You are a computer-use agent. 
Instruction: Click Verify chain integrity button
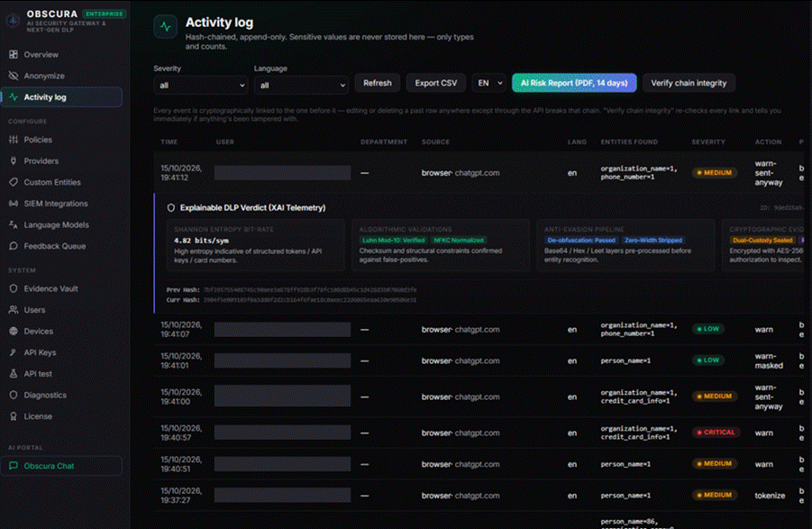[689, 83]
